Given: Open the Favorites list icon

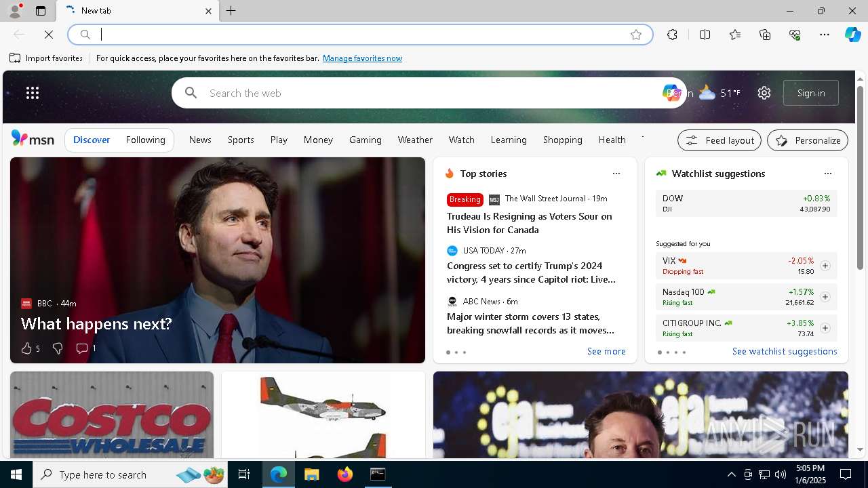Looking at the screenshot, I should point(735,35).
